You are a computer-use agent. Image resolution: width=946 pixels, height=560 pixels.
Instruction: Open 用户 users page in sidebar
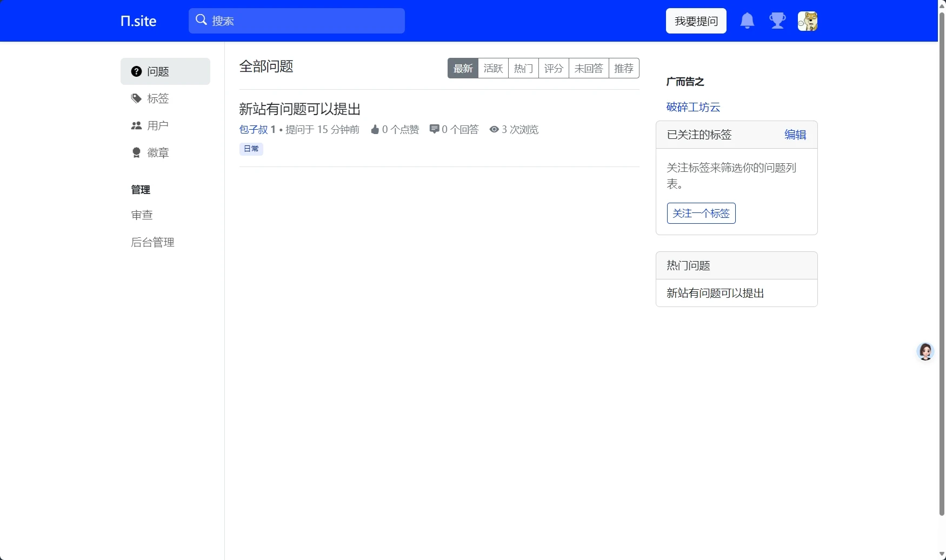[157, 125]
